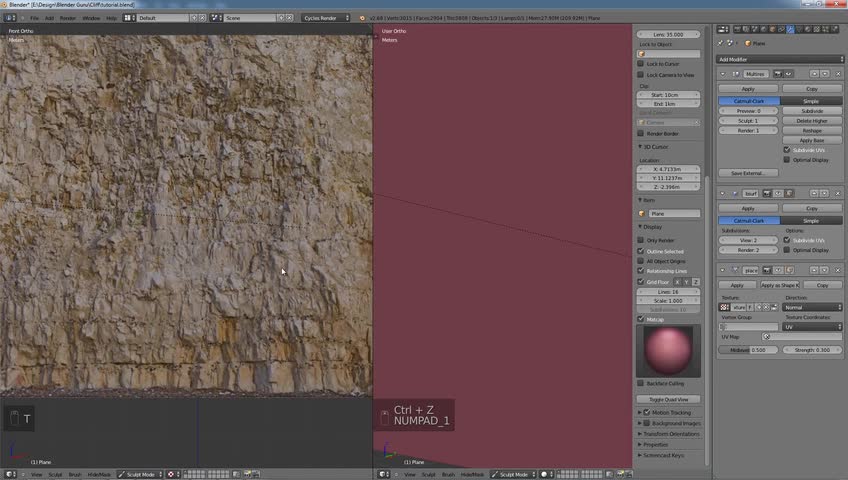The height and width of the screenshot is (480, 848).
Task: Enable Only Render checkbox
Action: [x=641, y=240]
